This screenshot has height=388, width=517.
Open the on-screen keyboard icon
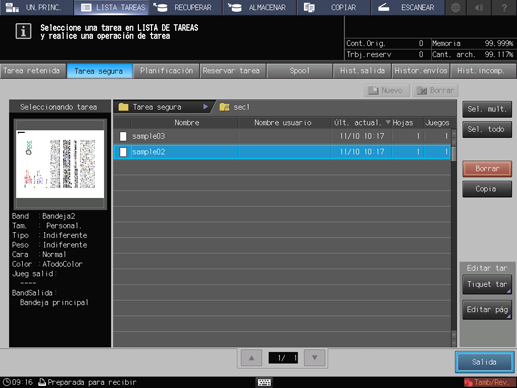coord(264,382)
